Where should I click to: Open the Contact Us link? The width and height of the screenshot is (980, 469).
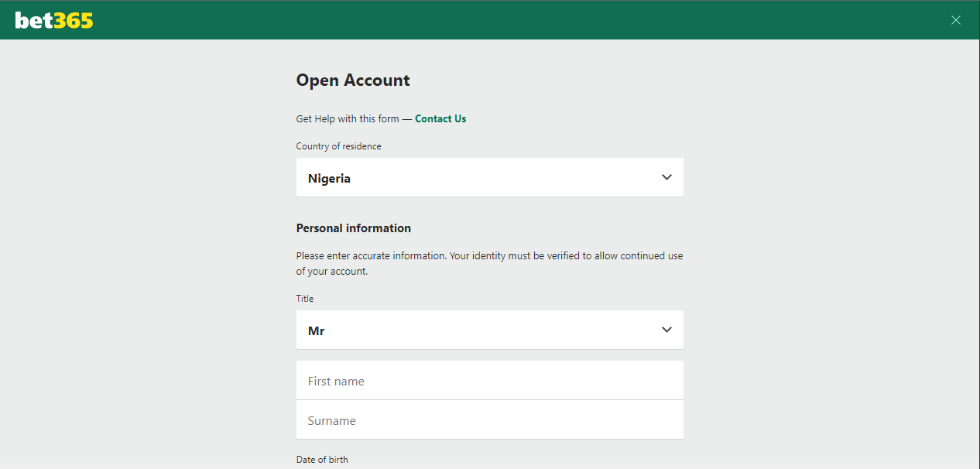tap(440, 118)
